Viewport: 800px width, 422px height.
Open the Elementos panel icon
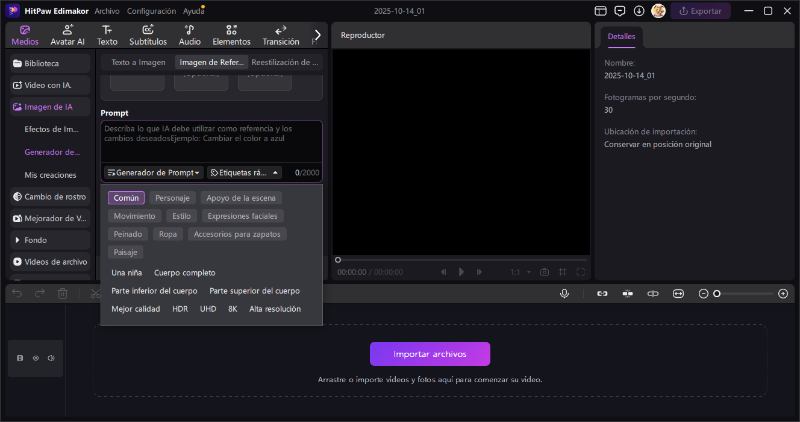tap(231, 35)
